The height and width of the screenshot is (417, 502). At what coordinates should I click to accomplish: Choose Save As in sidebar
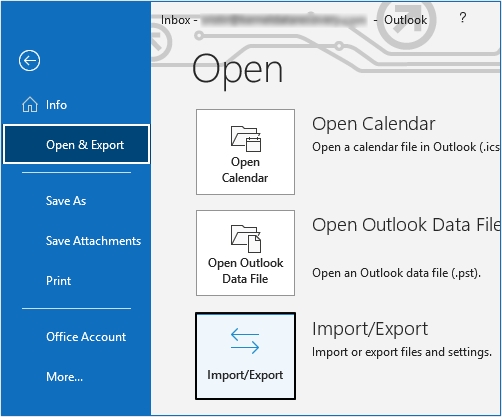click(66, 201)
